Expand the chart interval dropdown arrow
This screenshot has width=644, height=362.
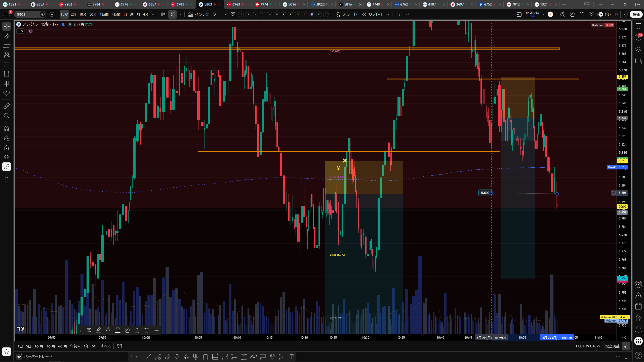point(153,14)
